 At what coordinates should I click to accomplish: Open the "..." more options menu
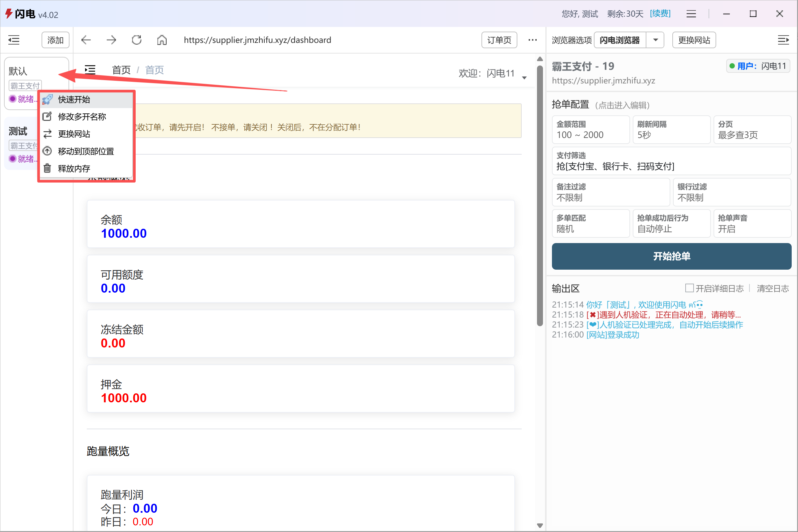point(532,40)
